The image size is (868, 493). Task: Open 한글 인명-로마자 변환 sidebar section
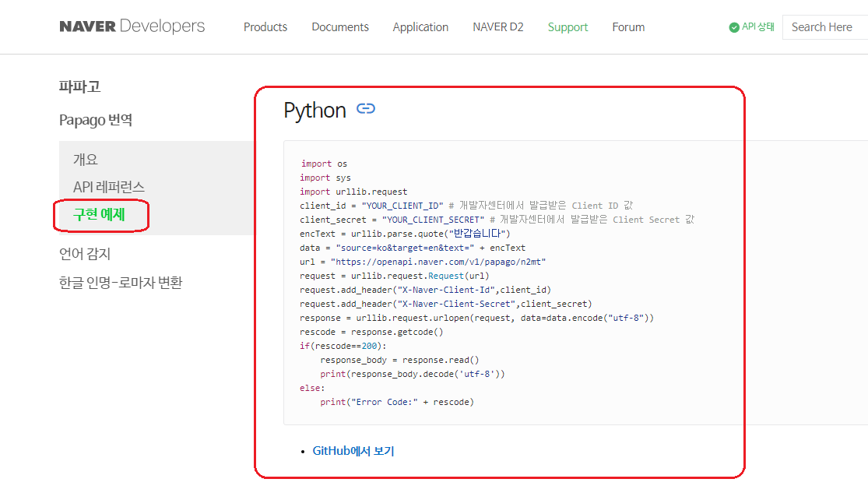[121, 283]
